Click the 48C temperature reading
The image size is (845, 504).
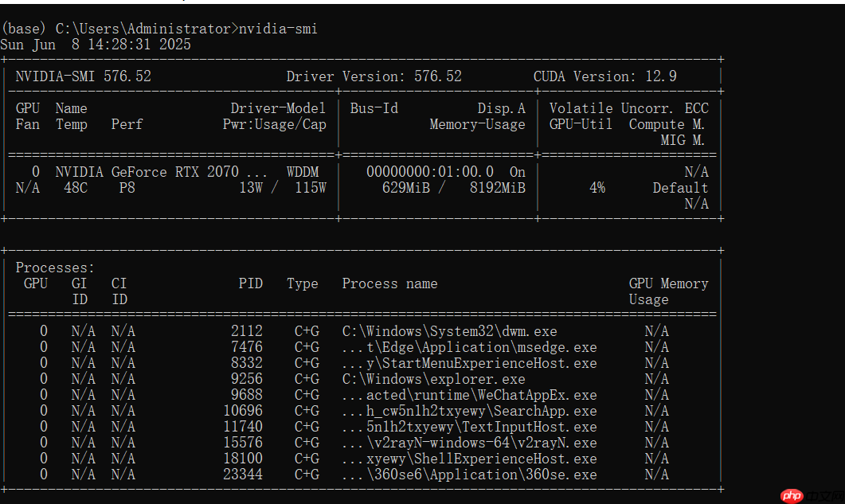(x=76, y=188)
